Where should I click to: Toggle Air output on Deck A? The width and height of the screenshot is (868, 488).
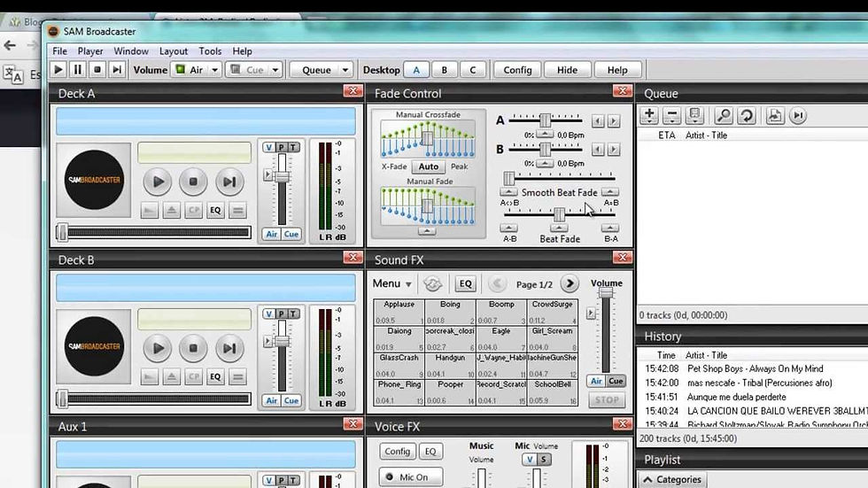[x=271, y=234]
